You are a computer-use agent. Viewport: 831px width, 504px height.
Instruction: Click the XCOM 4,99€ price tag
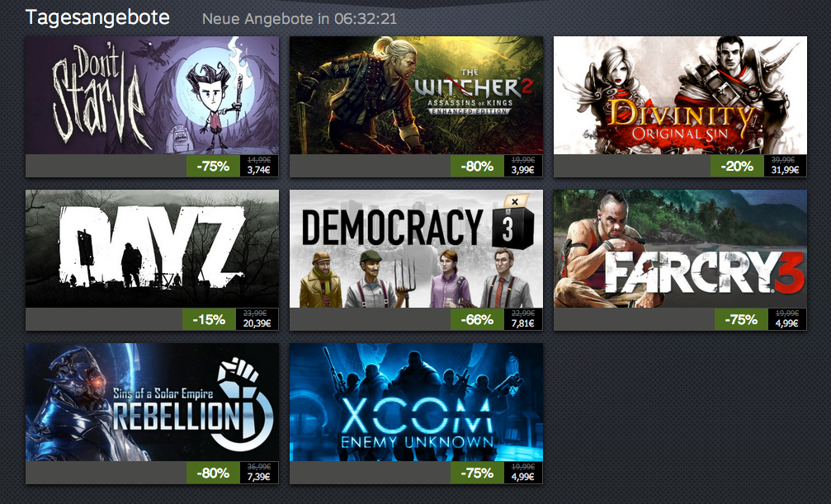pos(523,477)
